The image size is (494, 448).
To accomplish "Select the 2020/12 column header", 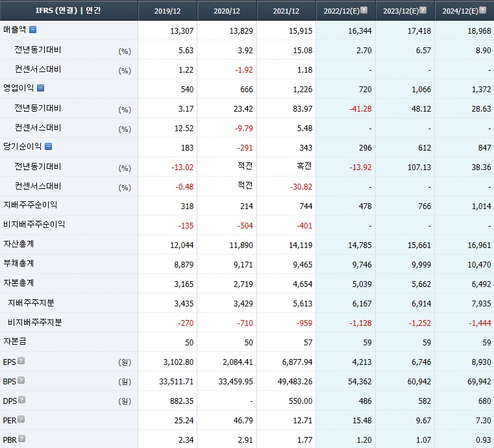I will pos(227,10).
